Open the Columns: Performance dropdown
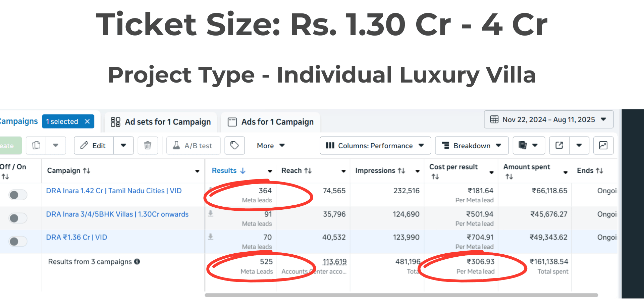Image resolution: width=644 pixels, height=305 pixels. 375,146
